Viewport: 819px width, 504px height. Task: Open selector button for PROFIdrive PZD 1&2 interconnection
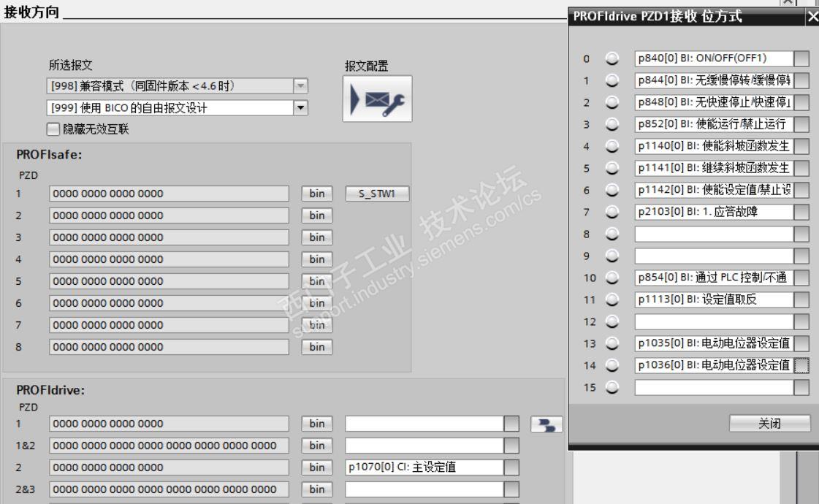click(x=511, y=446)
